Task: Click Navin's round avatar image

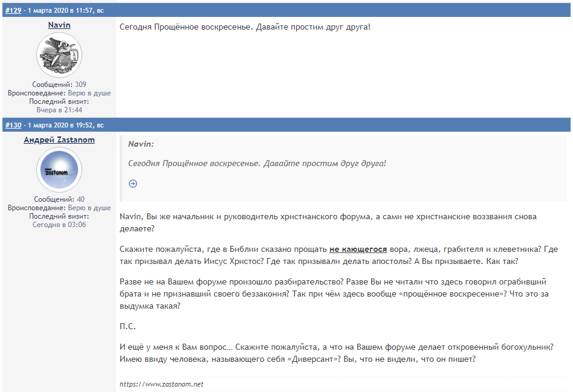Action: tap(59, 55)
